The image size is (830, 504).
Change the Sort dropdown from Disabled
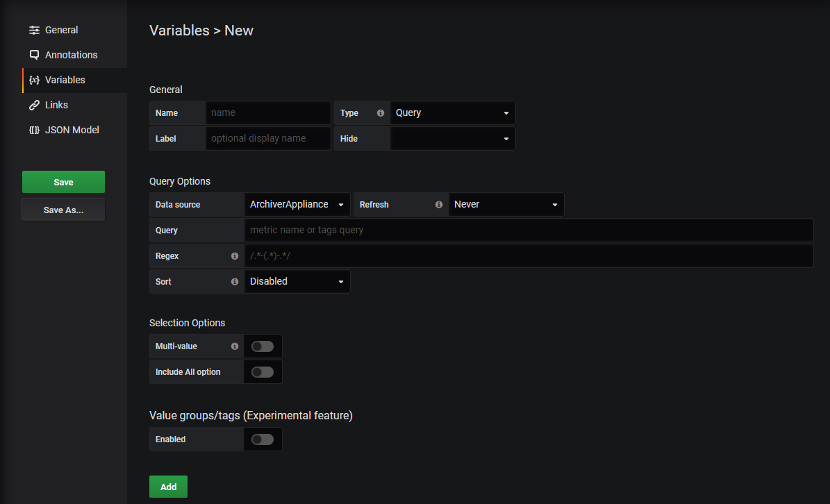coord(297,281)
